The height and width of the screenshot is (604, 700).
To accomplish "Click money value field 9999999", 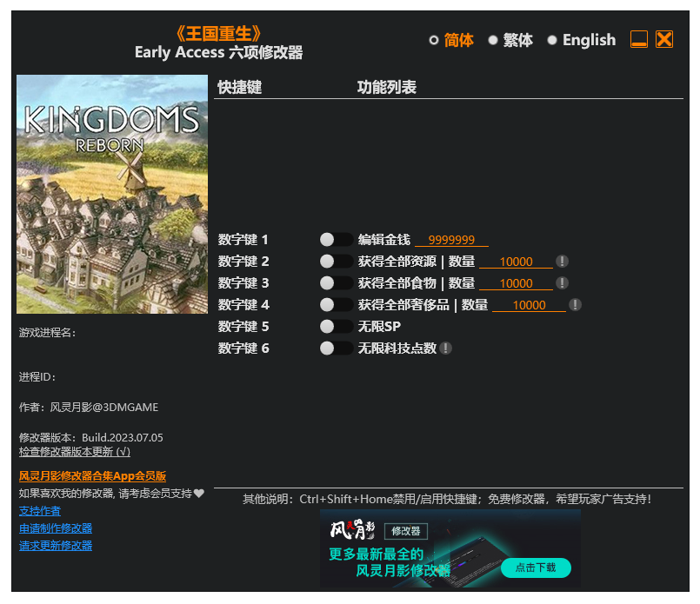I will pos(451,240).
